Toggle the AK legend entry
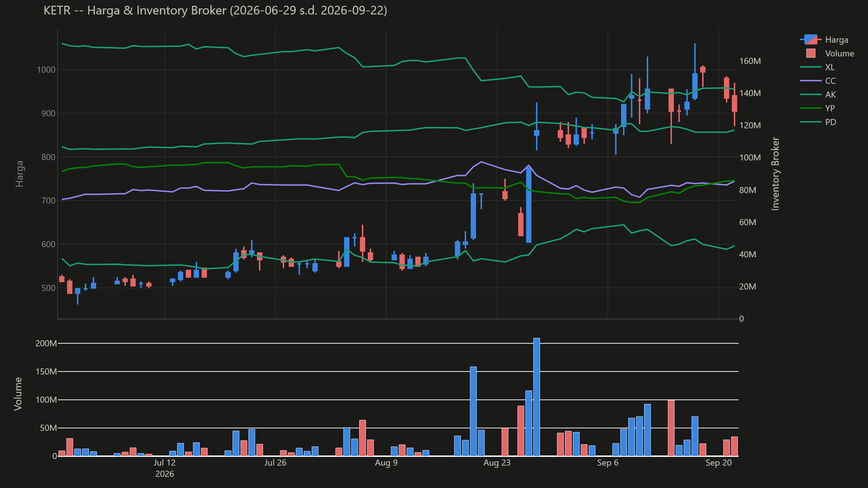The width and height of the screenshot is (868, 488). tap(818, 94)
